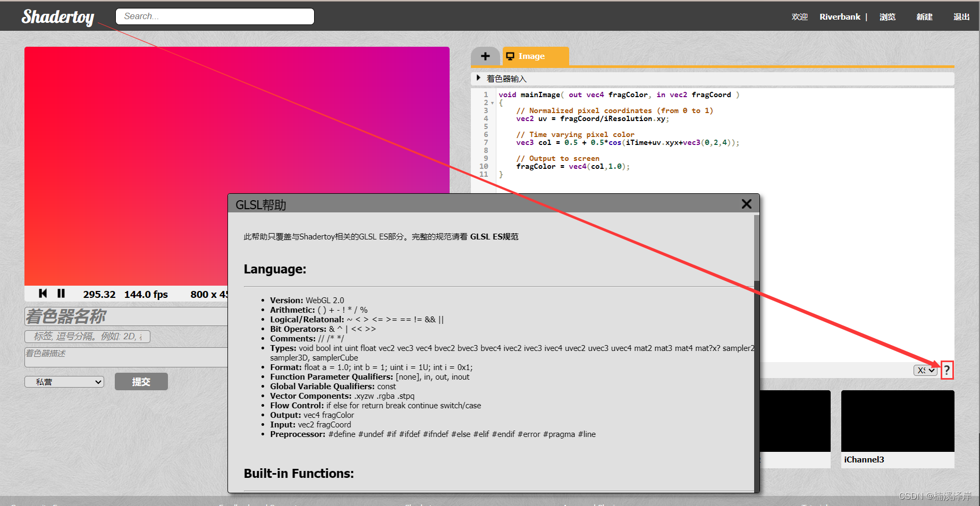Focus the Search input field
The image size is (980, 506).
(x=215, y=16)
